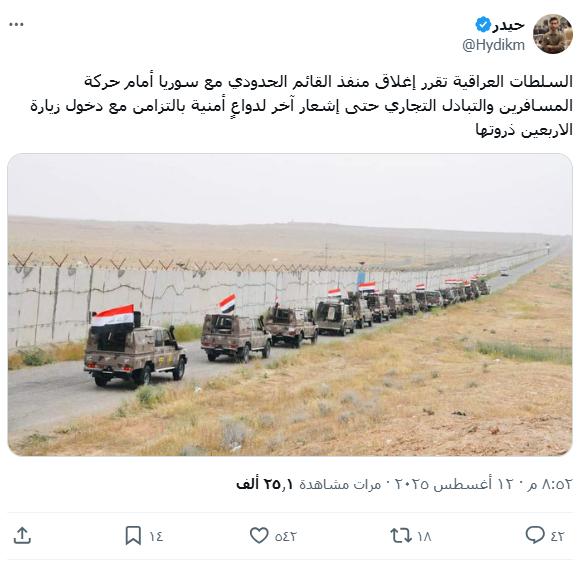Click the display name حيدر
Image resolution: width=588 pixels, height=561 pixels.
pos(509,25)
